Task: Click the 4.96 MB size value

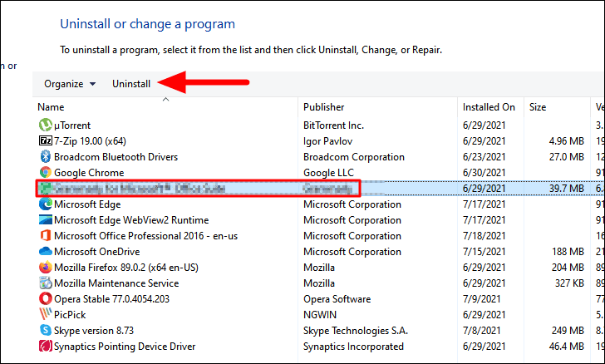Action: [567, 141]
